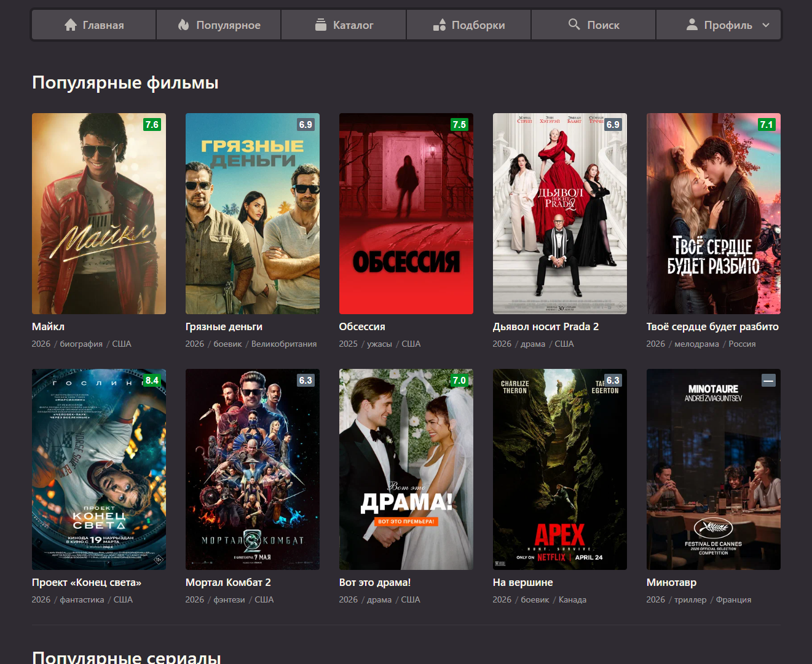Click the 6.3 rating on На вершине poster

pyautogui.click(x=613, y=380)
